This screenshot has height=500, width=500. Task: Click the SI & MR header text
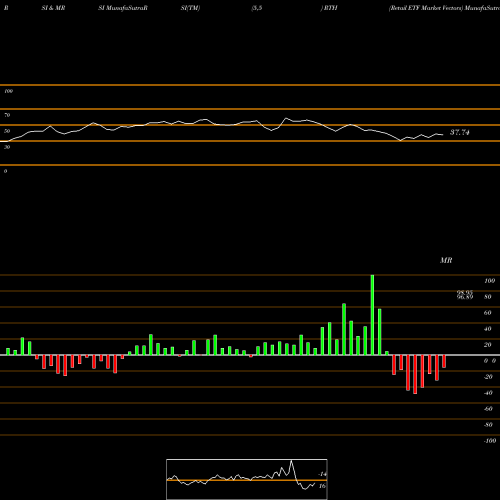[53, 8]
